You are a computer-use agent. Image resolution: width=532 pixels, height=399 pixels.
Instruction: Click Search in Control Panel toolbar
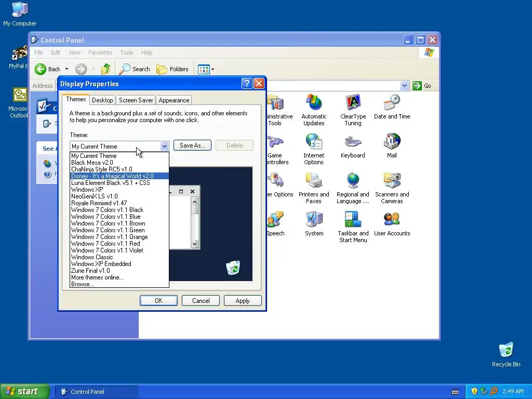tap(135, 69)
